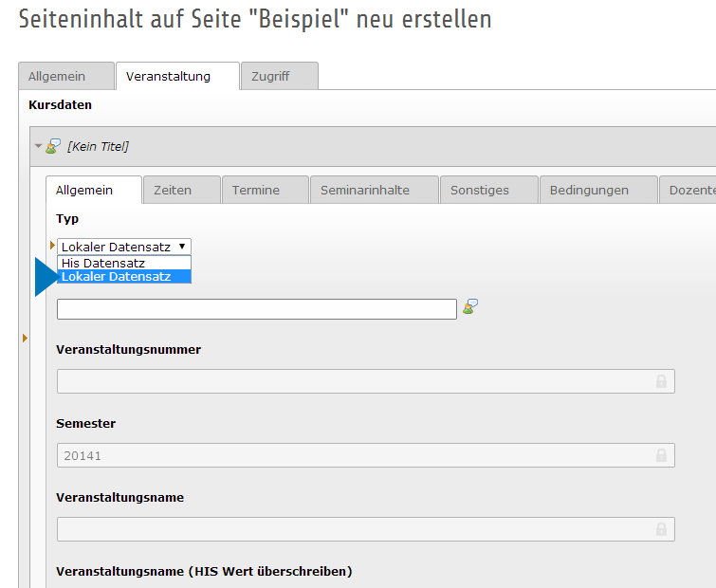716x588 pixels.
Task: Choose "His Datensatz" from the list
Action: (x=103, y=263)
